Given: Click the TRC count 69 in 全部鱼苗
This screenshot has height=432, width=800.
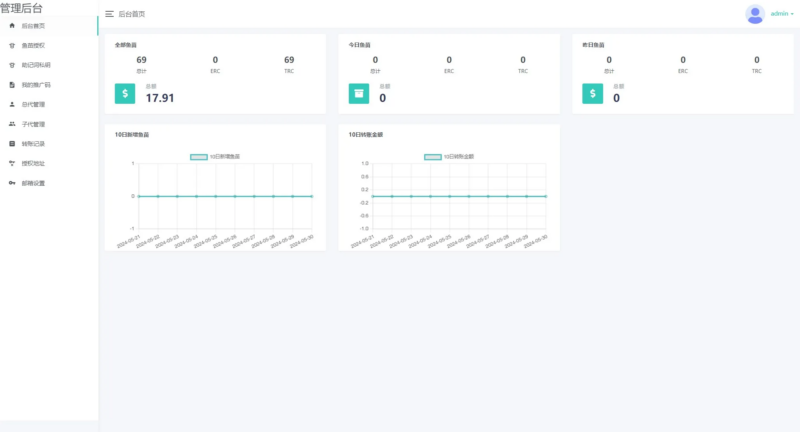Looking at the screenshot, I should [289, 60].
